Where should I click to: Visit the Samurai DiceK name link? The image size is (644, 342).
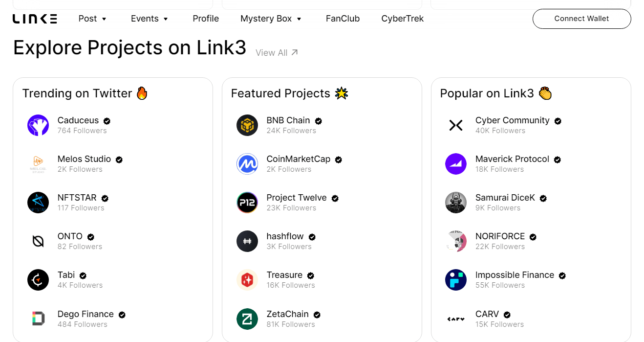point(505,198)
